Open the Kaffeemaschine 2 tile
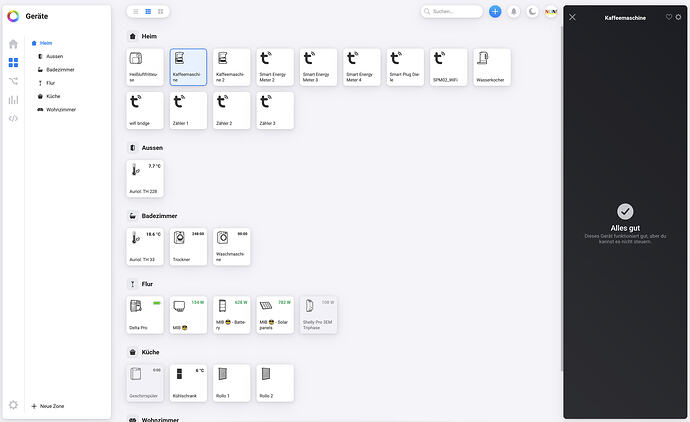This screenshot has width=690, height=422. (231, 67)
